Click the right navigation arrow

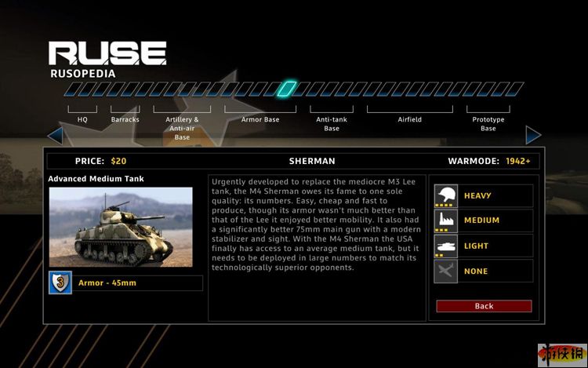533,135
